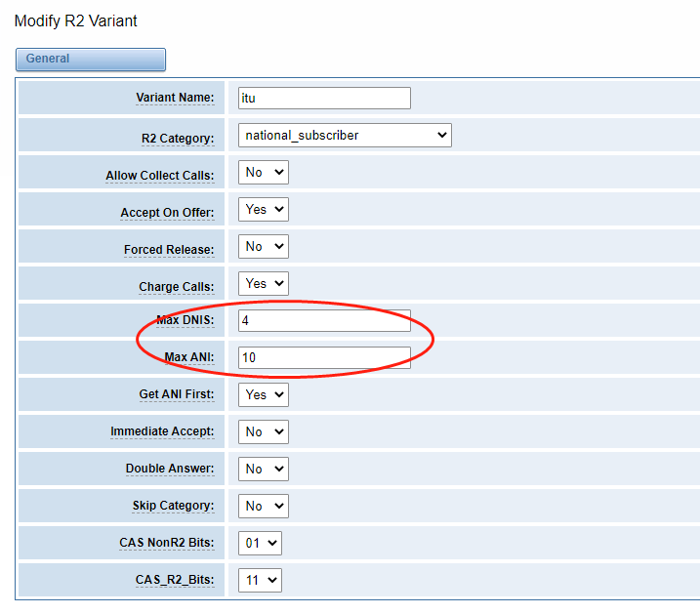Open Charge Calls dropdown
This screenshot has height=614, width=700.
click(x=264, y=283)
